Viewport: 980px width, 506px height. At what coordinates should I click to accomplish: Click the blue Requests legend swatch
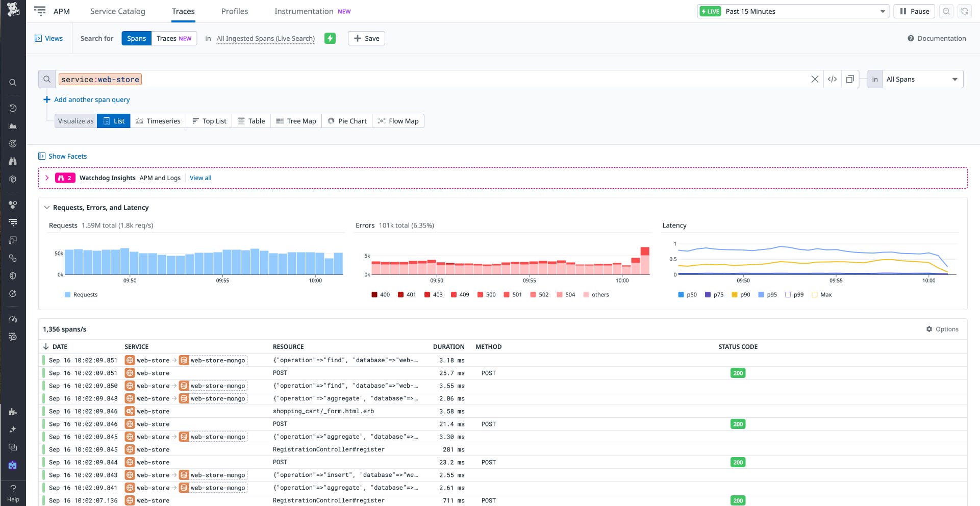tap(67, 294)
